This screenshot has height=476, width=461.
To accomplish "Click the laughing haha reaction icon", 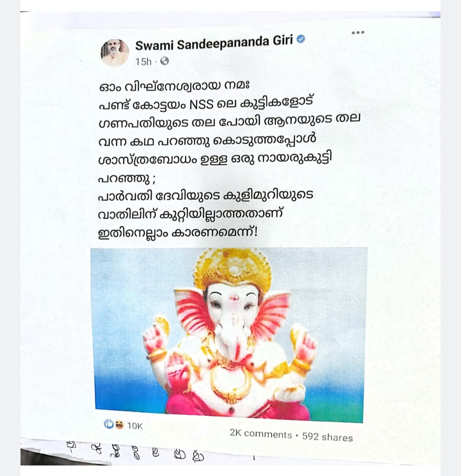I will tap(119, 425).
